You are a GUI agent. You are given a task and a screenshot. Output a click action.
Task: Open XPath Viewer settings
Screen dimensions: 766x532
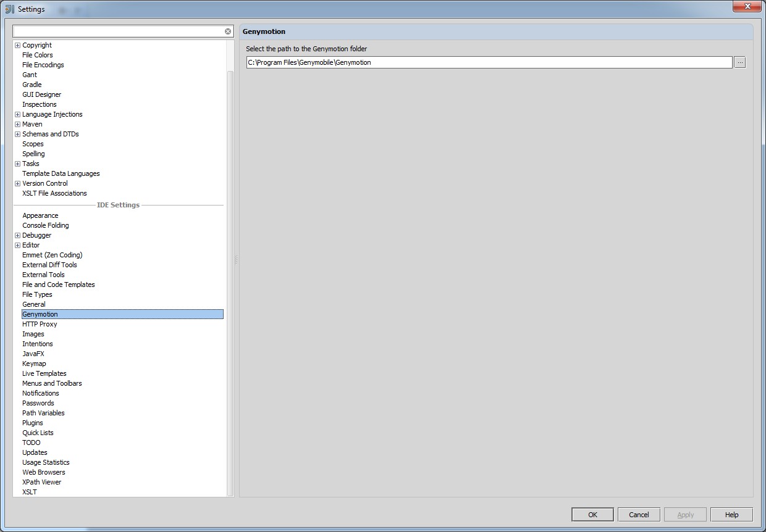pyautogui.click(x=42, y=482)
